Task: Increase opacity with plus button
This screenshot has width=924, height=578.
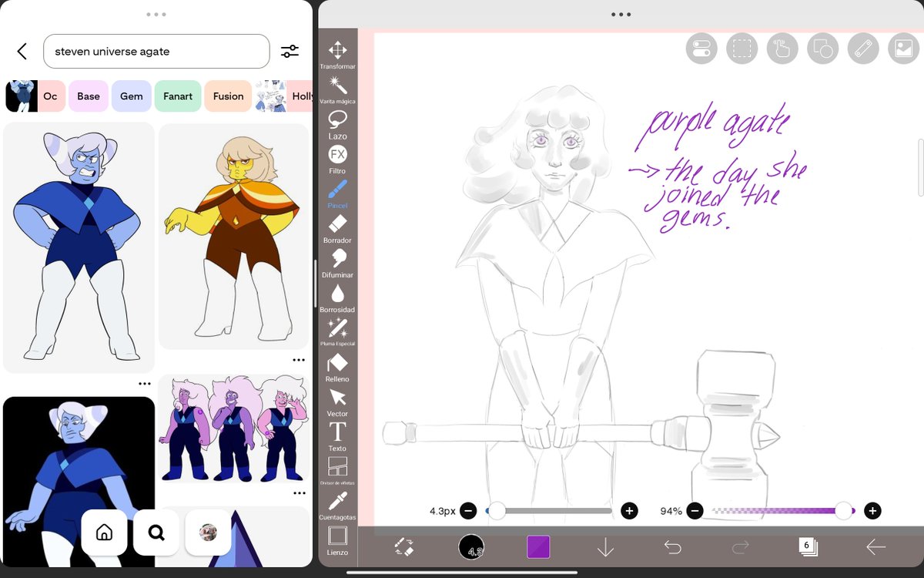Action: coord(872,511)
